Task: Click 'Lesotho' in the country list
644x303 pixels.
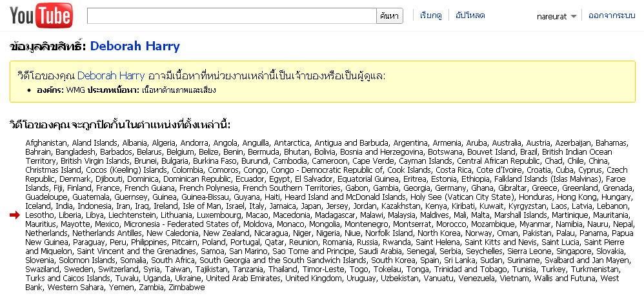Action: [x=39, y=215]
